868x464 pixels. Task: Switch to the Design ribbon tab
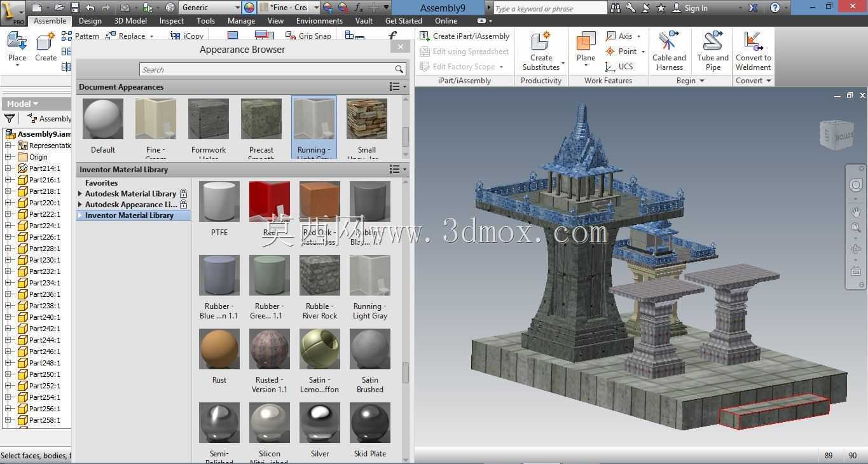click(90, 21)
